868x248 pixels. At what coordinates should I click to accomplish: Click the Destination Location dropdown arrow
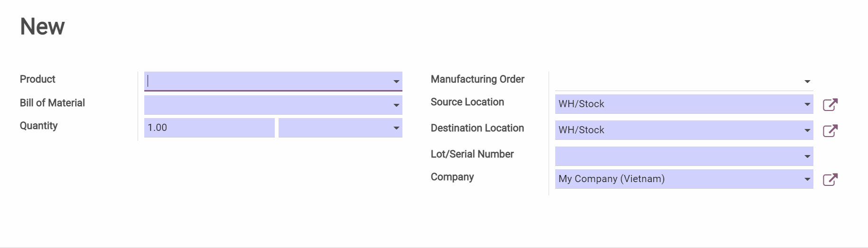(x=807, y=130)
